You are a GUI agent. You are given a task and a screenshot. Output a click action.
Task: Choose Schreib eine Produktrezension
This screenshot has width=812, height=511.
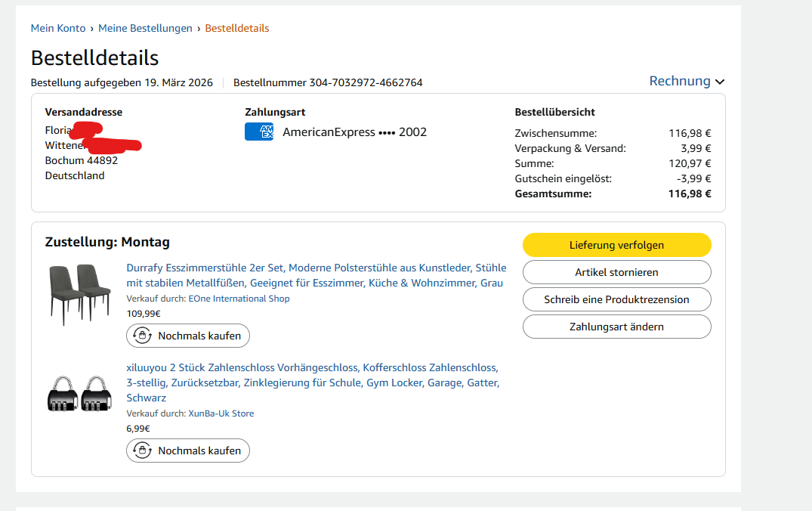click(616, 299)
